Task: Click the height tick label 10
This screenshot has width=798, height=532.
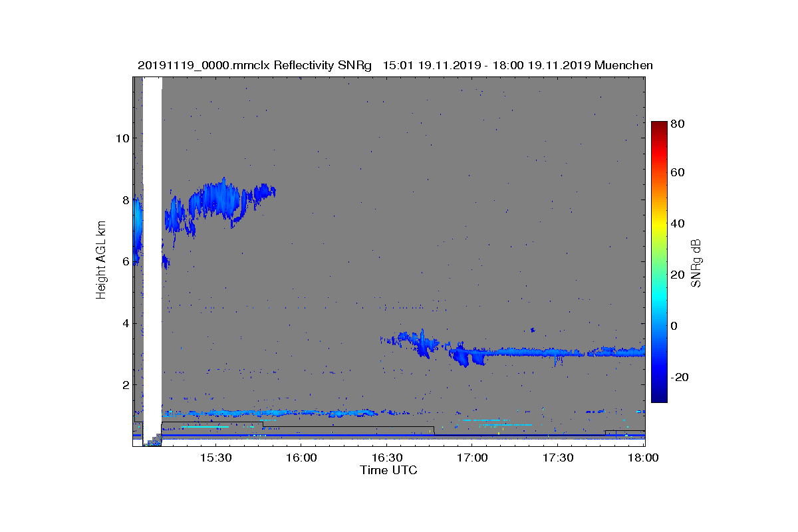Action: [x=121, y=138]
